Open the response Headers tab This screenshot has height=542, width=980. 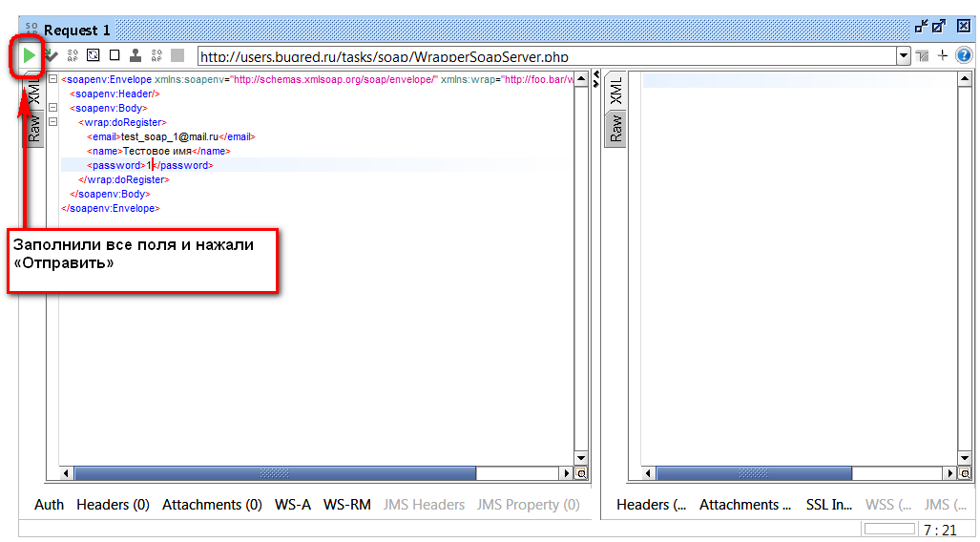[651, 505]
